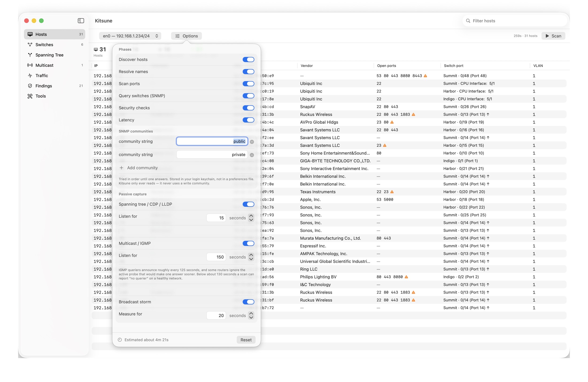The image size is (588, 382).
Task: Click the Options sliders icon
Action: coord(177,36)
